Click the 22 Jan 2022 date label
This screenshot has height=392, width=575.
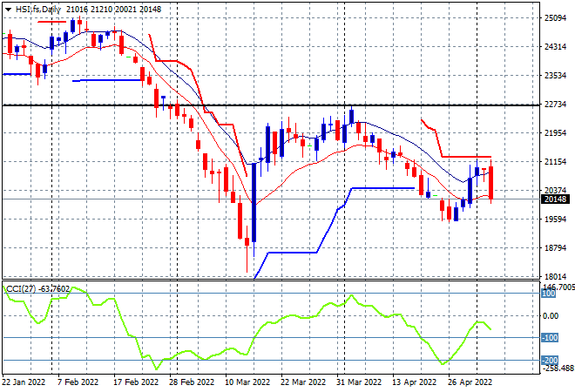point(24,382)
